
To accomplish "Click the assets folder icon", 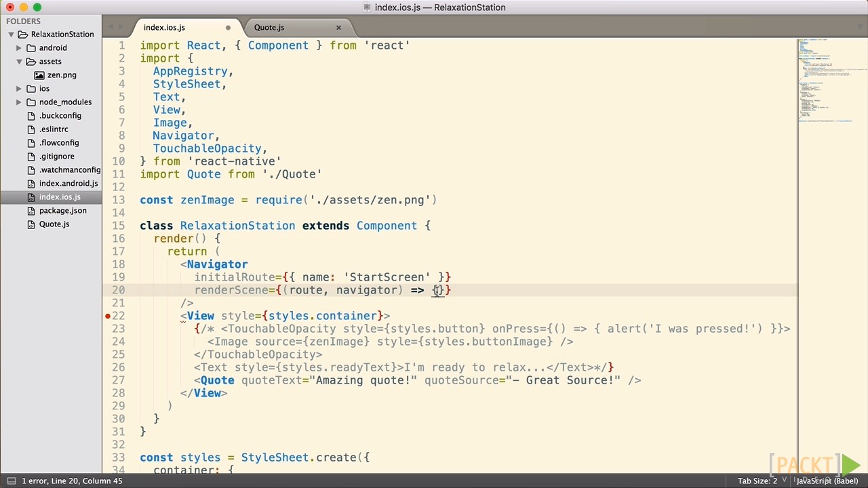I will (x=31, y=62).
